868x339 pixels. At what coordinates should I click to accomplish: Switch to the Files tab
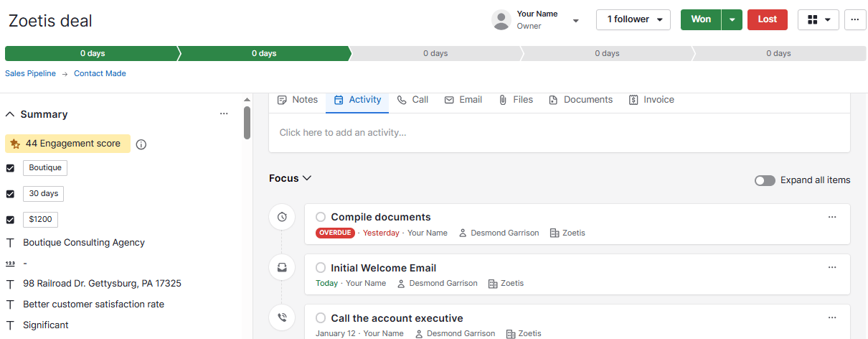coord(516,100)
